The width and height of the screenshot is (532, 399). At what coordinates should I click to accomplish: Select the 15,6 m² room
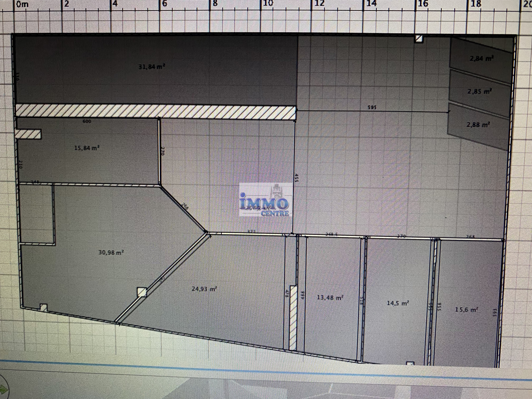point(467,310)
